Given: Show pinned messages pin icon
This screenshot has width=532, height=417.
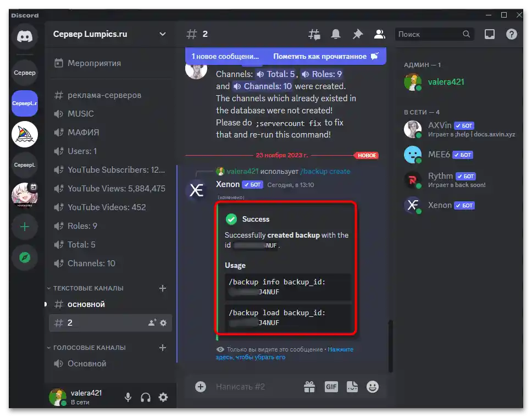Looking at the screenshot, I should point(358,34).
